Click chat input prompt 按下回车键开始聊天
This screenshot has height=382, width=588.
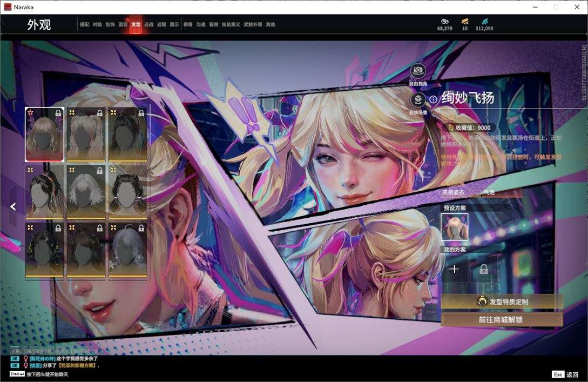(x=48, y=374)
